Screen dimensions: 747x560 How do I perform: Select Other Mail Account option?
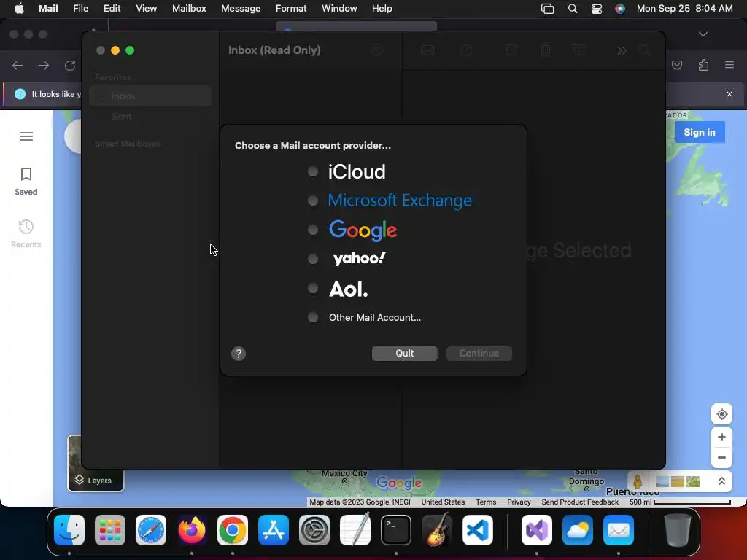pyautogui.click(x=312, y=317)
